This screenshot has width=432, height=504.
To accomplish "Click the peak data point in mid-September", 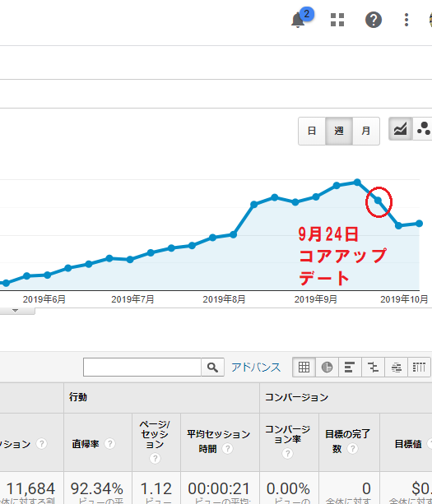I will (357, 183).
